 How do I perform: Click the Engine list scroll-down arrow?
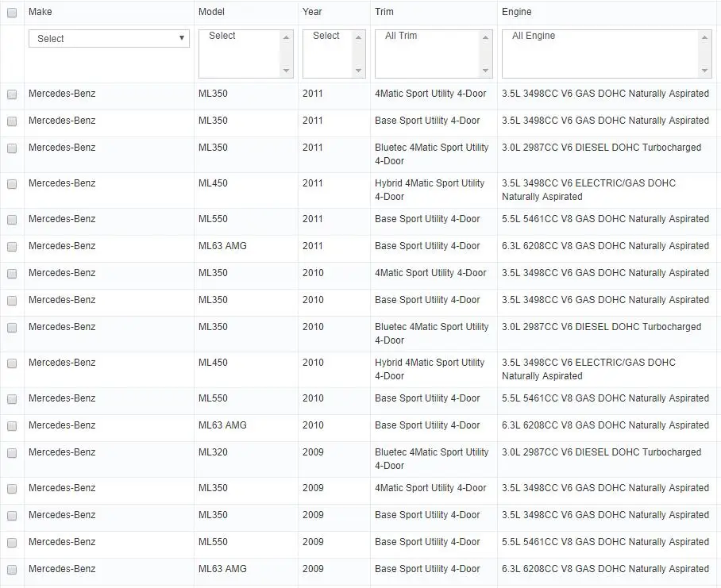coord(704,71)
